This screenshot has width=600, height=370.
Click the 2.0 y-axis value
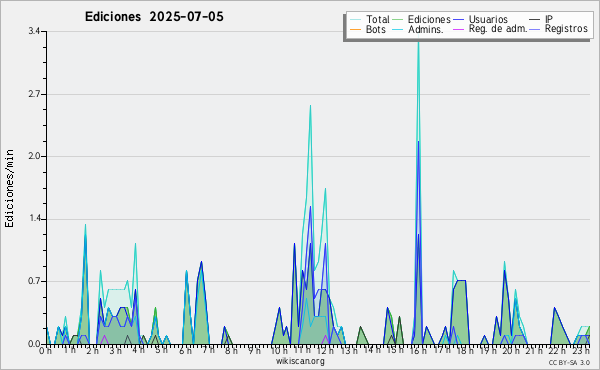point(35,156)
